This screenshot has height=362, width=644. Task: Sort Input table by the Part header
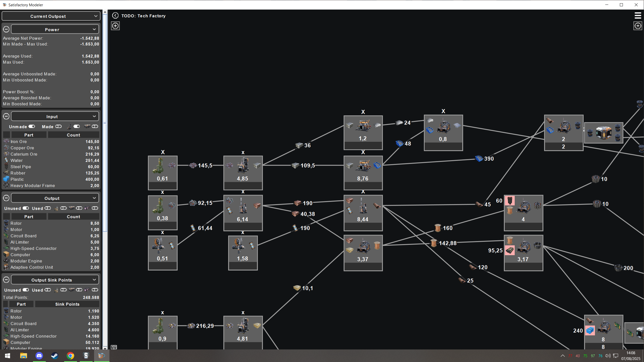29,135
